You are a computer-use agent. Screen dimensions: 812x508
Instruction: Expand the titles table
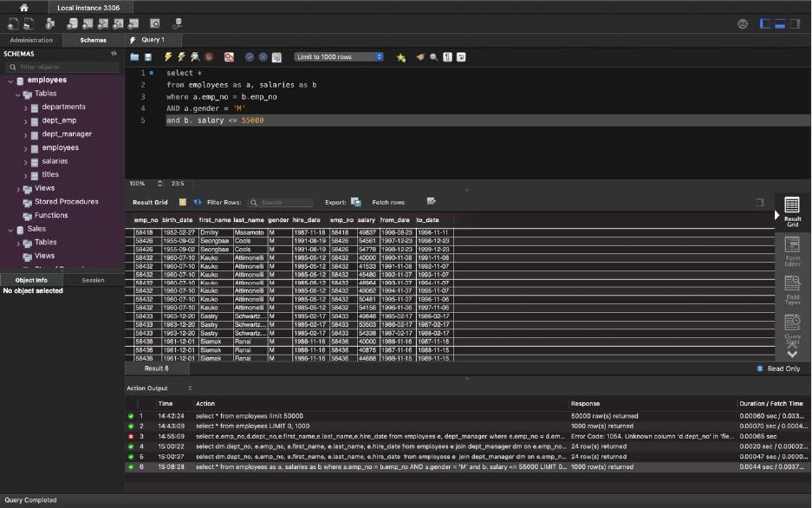(25, 175)
